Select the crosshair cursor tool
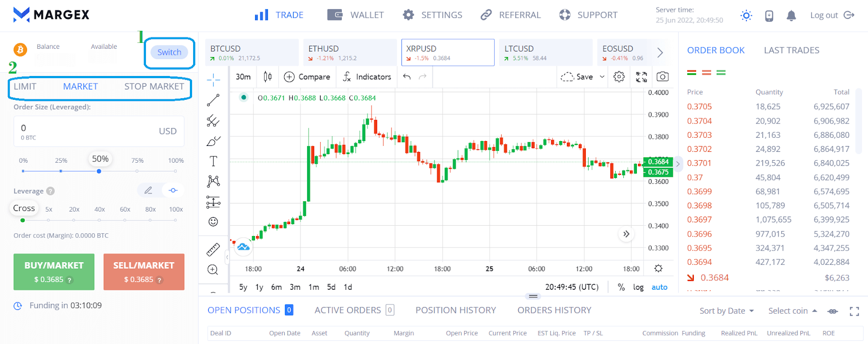This screenshot has height=344, width=868. pyautogui.click(x=213, y=80)
